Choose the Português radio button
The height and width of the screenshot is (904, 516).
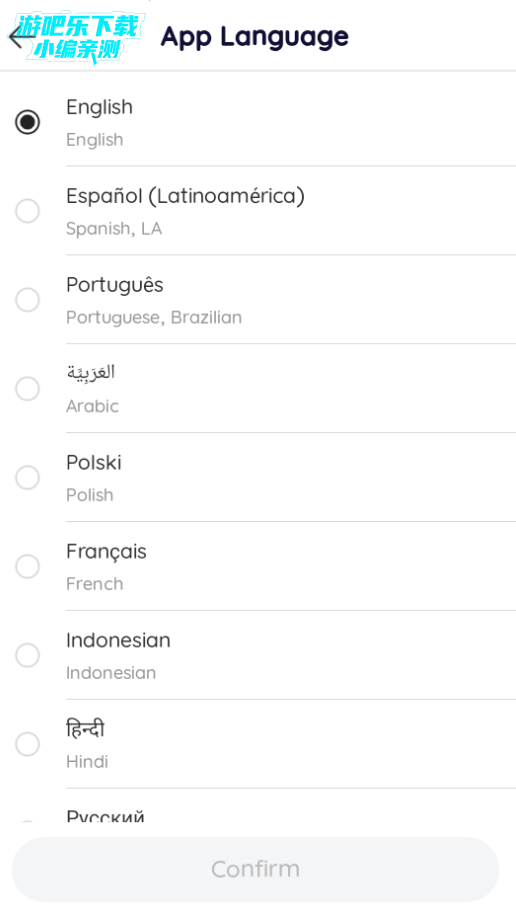[x=27, y=300]
